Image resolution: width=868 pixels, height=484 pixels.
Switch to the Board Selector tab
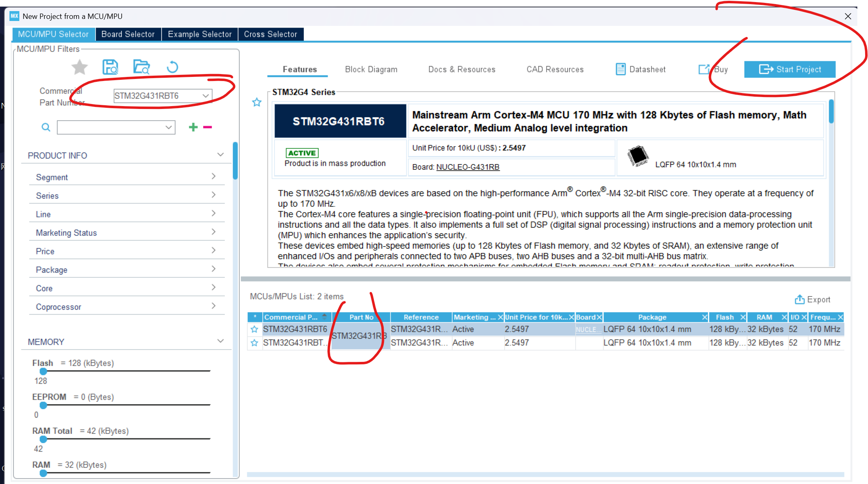[x=128, y=34]
